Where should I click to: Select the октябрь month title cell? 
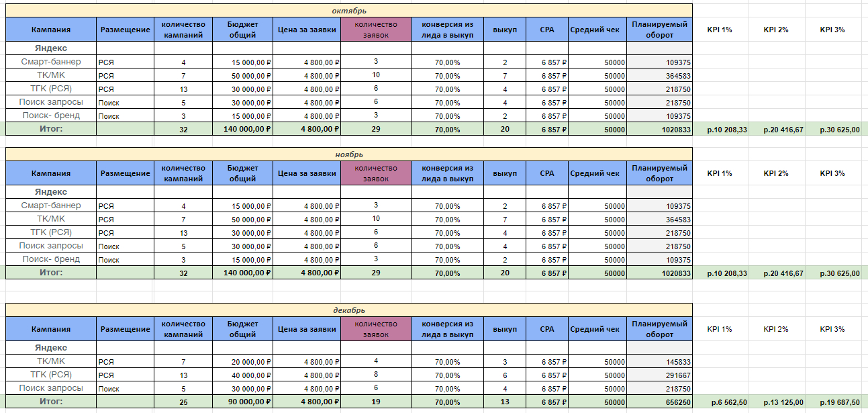(349, 11)
